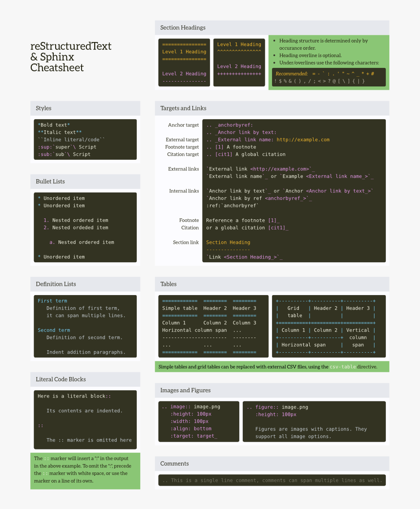
Task: Click the "Recommended:" characters line
Action: click(325, 74)
